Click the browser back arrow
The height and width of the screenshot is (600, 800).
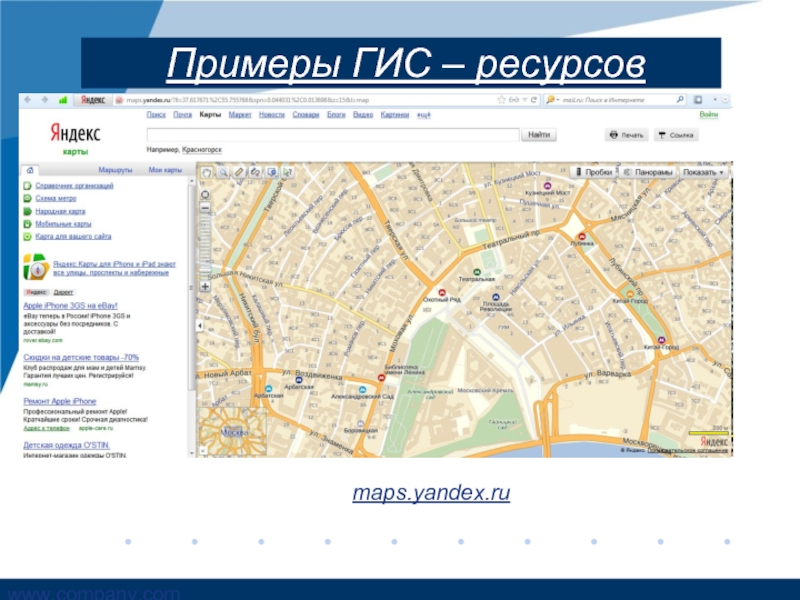(x=28, y=100)
